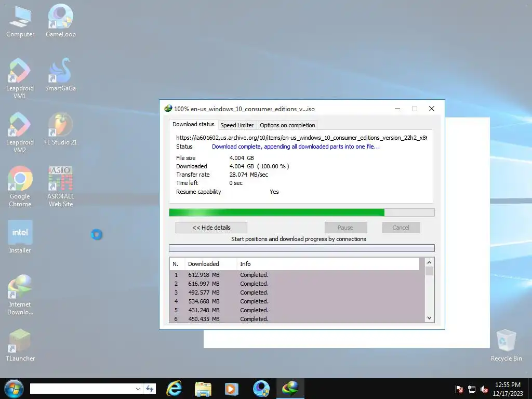The image size is (532, 399).
Task: Switch to the Speed Limiter tab
Action: [x=237, y=125]
